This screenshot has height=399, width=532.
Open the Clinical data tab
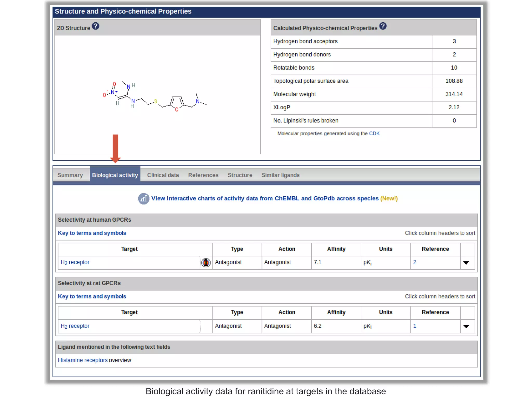(x=163, y=175)
